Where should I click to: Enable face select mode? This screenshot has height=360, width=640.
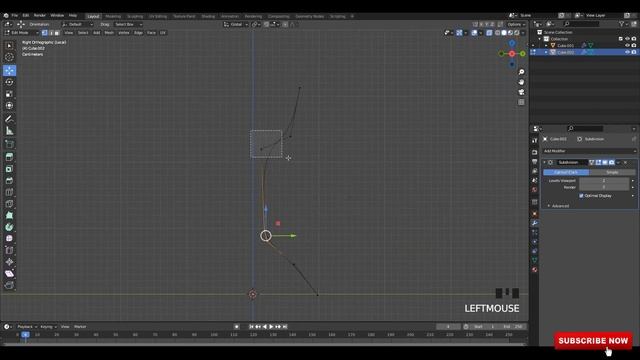tap(57, 33)
